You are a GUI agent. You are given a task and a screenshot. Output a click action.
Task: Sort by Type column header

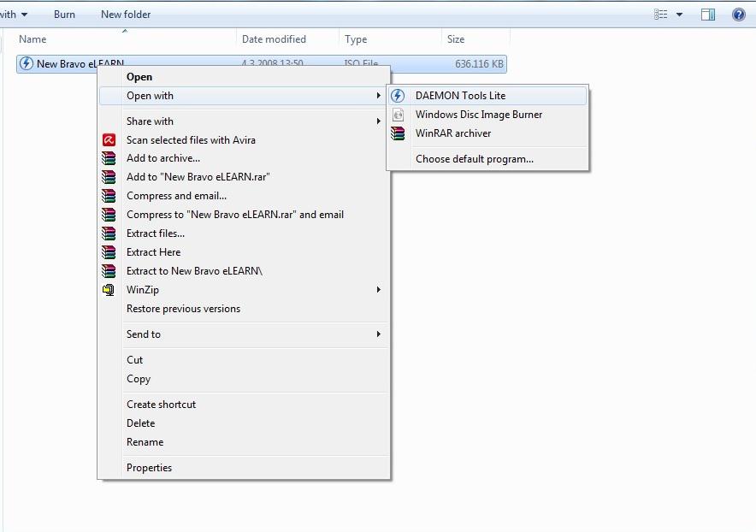click(x=391, y=39)
